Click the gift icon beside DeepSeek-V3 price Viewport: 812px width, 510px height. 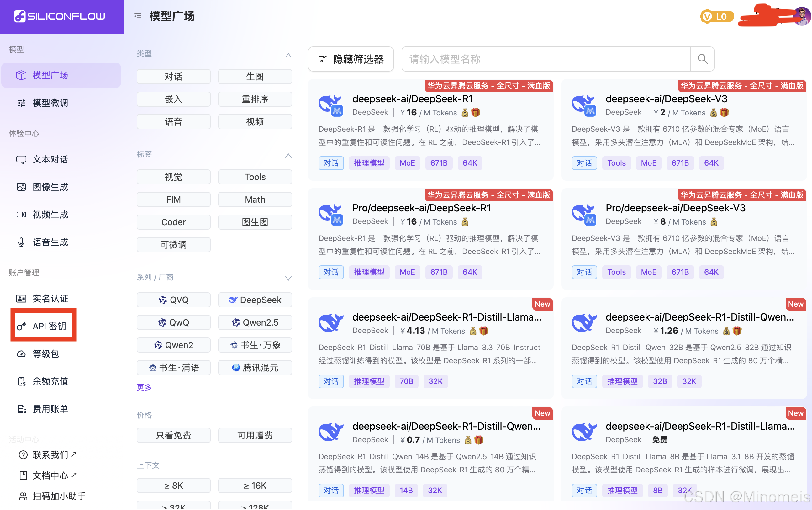click(x=724, y=113)
